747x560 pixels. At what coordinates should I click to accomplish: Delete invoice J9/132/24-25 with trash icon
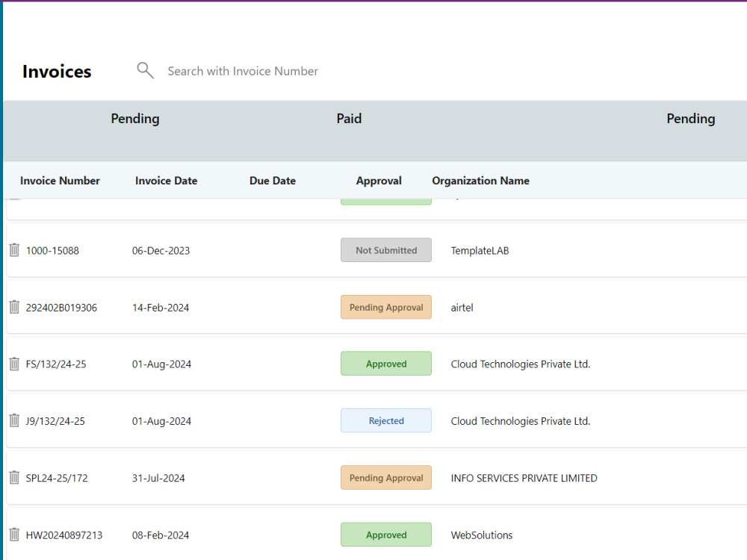coord(13,420)
